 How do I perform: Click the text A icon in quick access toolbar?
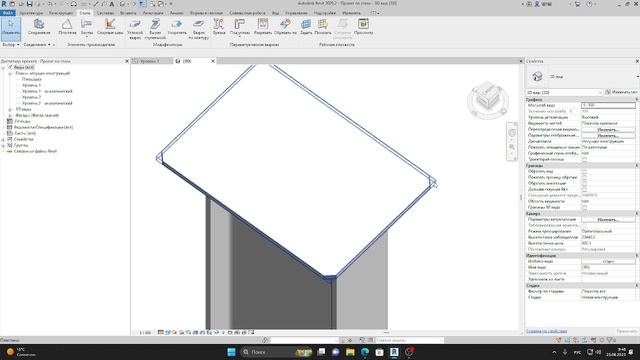[x=111, y=4]
